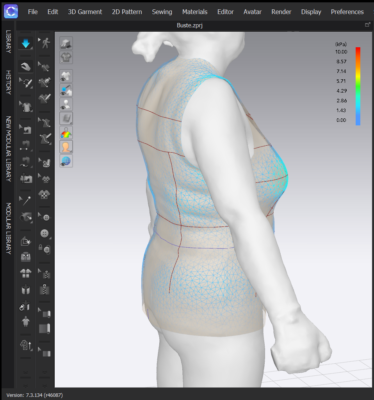Open the Render menu

point(281,12)
